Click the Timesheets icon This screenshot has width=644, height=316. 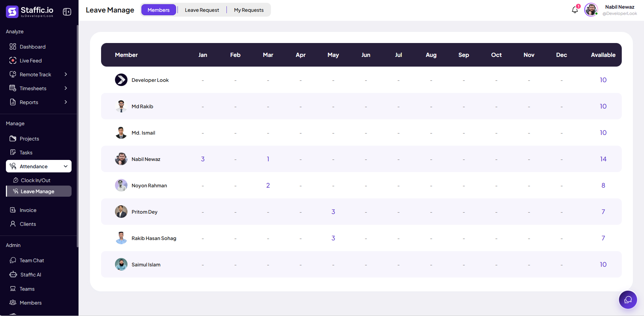click(x=13, y=88)
